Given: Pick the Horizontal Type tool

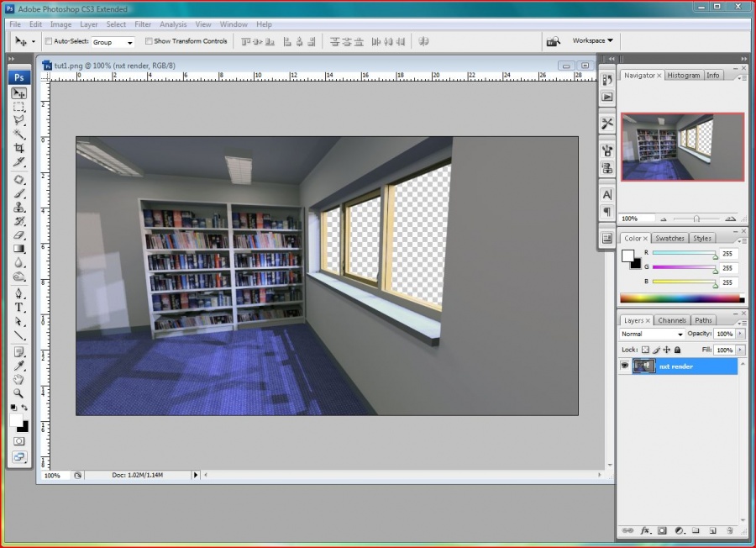Looking at the screenshot, I should point(18,308).
